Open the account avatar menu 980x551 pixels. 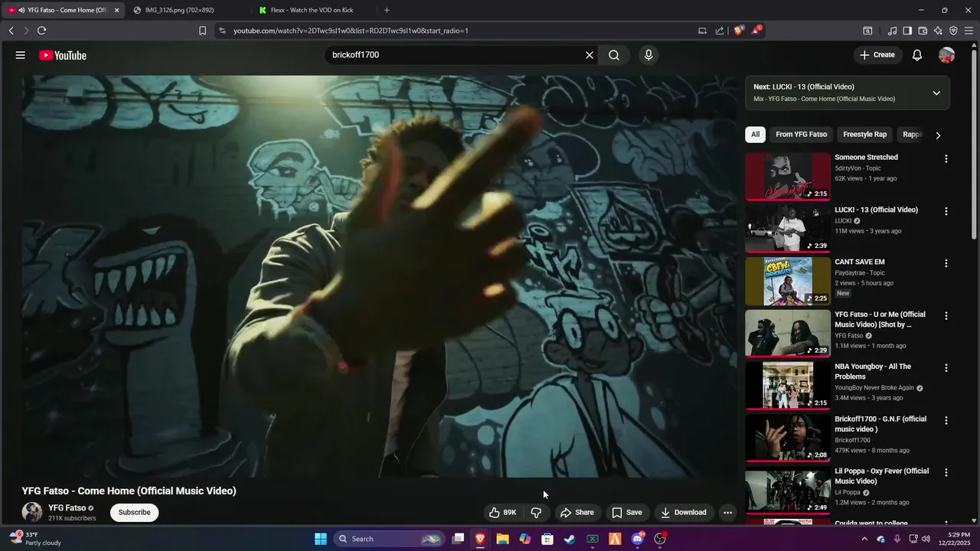point(947,55)
